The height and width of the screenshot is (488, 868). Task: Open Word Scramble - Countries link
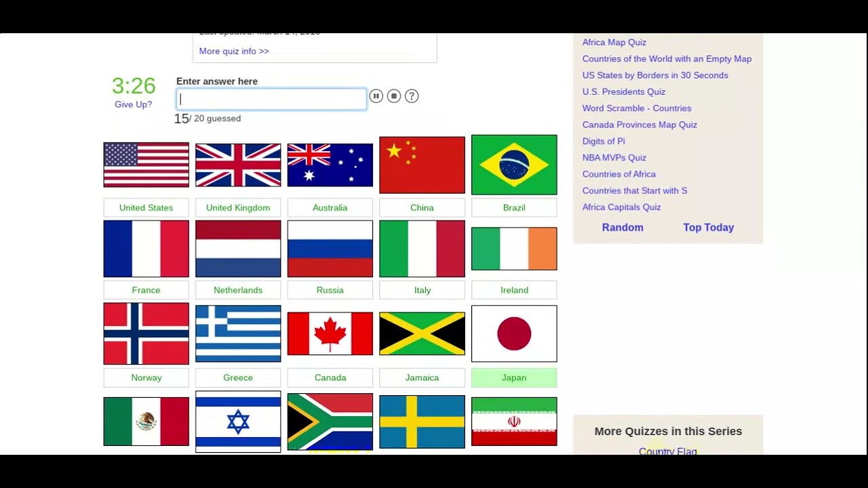637,108
